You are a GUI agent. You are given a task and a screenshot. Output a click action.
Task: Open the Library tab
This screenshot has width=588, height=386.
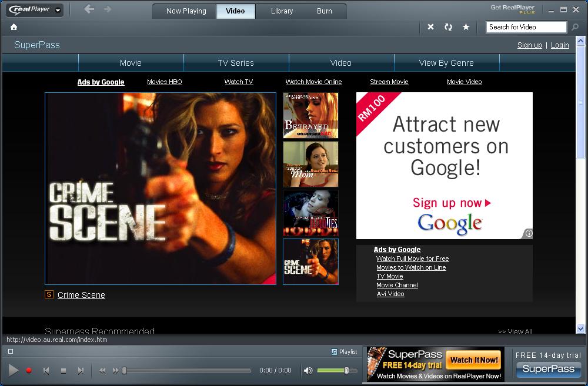pos(282,11)
